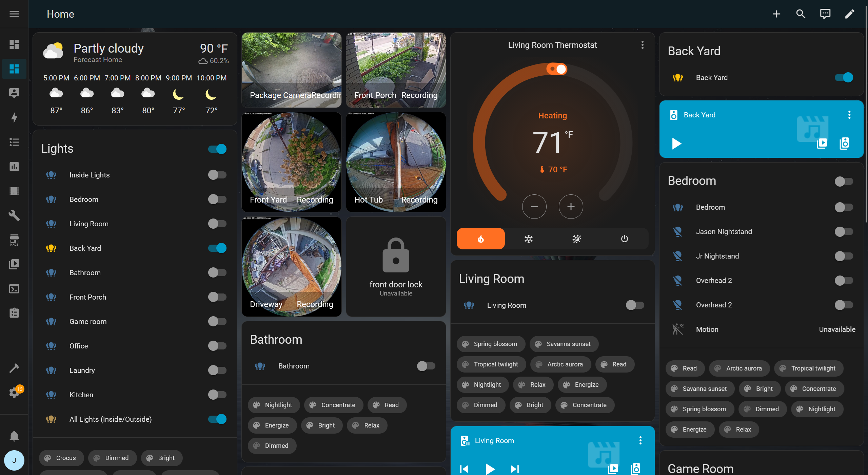Open the History bar-chart icon
Image resolution: width=868 pixels, height=475 pixels.
14,167
